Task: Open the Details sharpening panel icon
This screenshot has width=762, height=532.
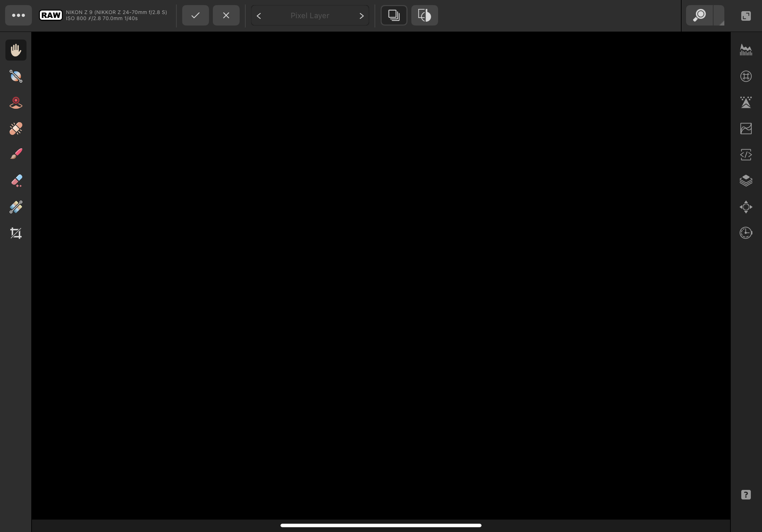Action: click(x=746, y=102)
